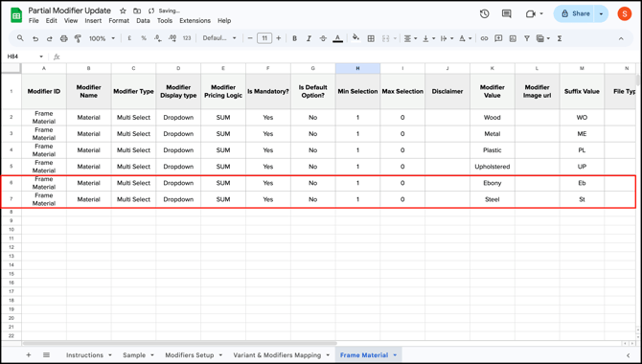Viewport: 642px width, 364px height.
Task: Open text wrapping dropdown
Action: click(447, 38)
